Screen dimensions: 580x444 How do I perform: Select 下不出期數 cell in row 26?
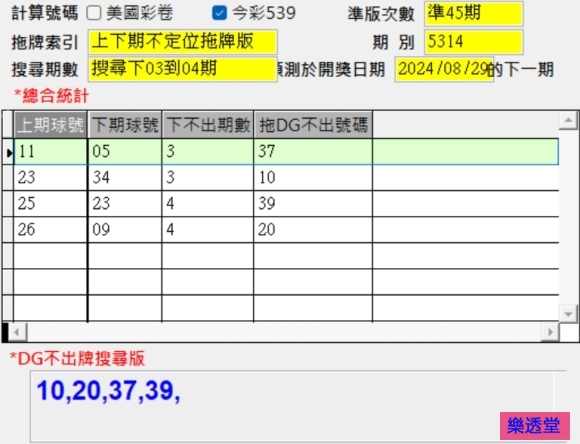coord(208,230)
